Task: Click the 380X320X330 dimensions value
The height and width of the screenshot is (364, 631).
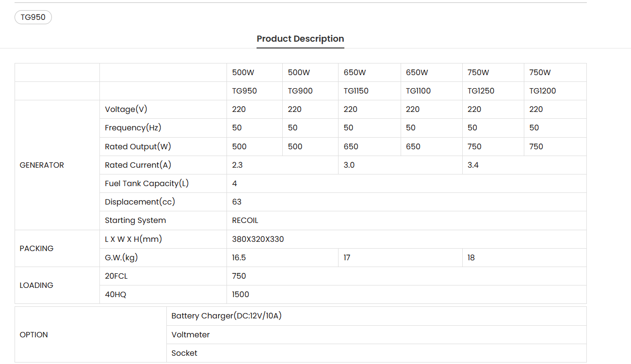Action: pyautogui.click(x=258, y=239)
